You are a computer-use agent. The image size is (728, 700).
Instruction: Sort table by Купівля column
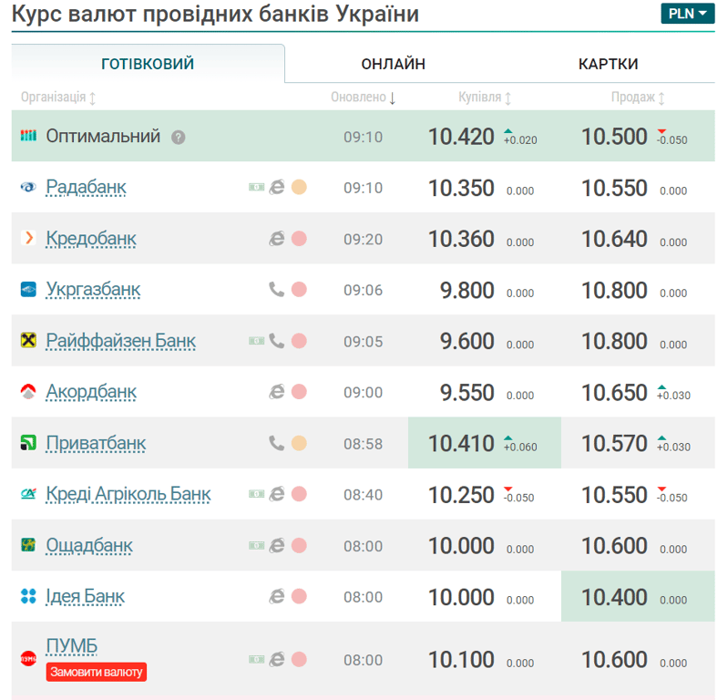[x=485, y=98]
